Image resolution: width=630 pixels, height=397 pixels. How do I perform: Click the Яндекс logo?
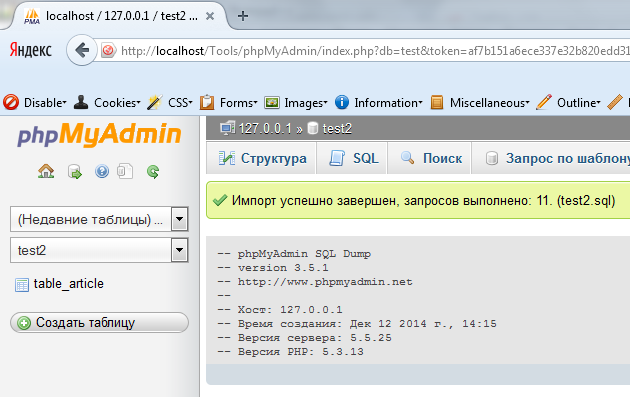tap(31, 50)
